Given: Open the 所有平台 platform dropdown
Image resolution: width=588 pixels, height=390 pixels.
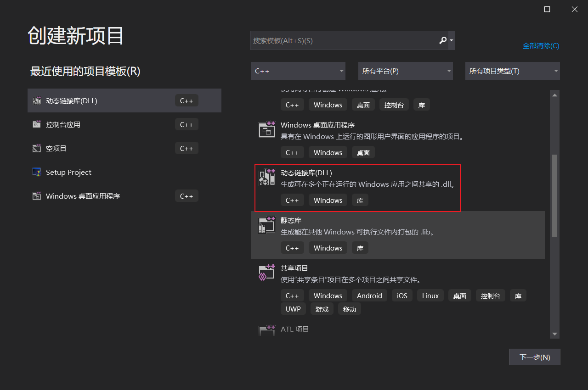Looking at the screenshot, I should point(405,71).
